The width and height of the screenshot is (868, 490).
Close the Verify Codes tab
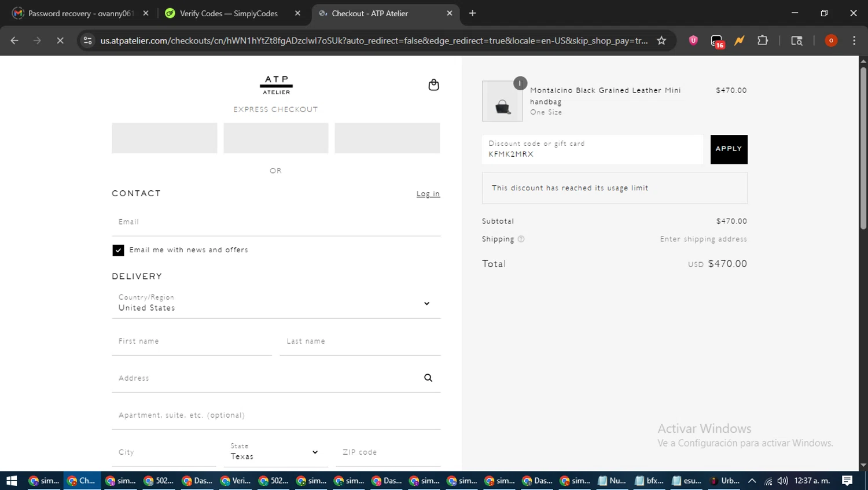(297, 13)
